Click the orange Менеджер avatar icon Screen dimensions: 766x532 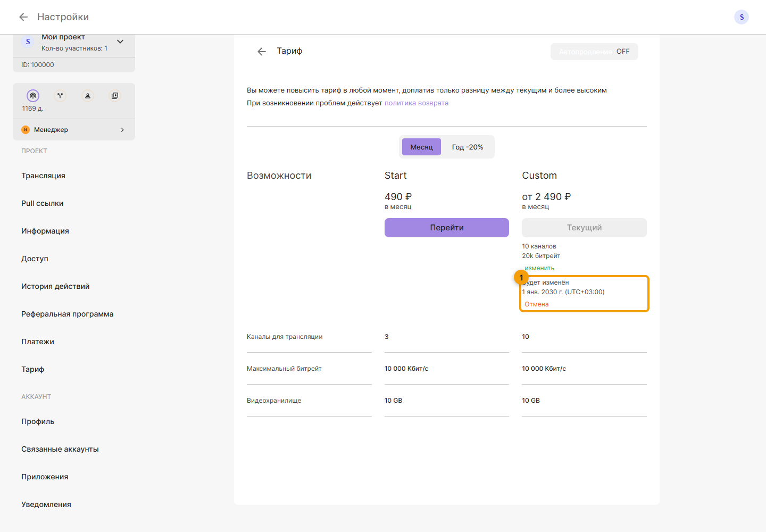(26, 130)
